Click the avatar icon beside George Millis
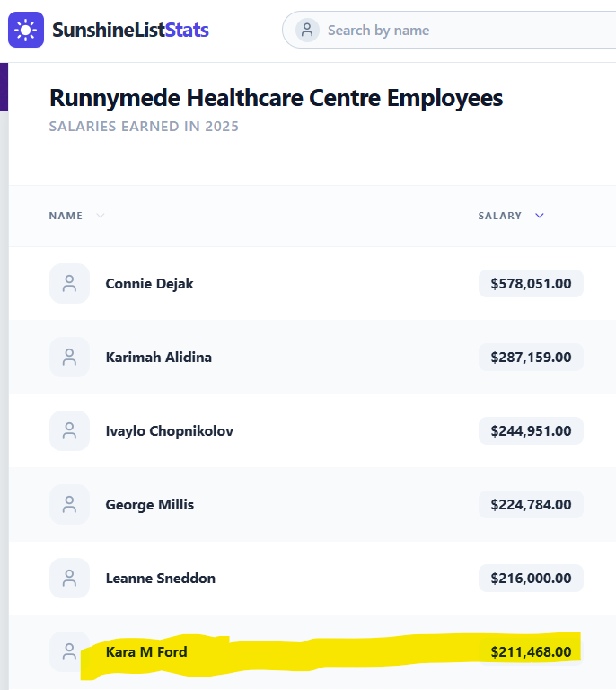 point(69,504)
